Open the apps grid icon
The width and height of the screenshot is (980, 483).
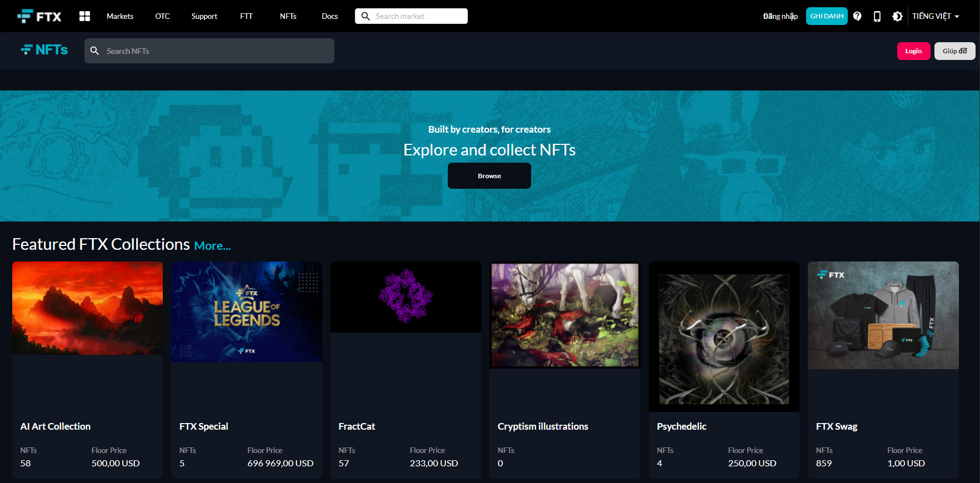(84, 16)
